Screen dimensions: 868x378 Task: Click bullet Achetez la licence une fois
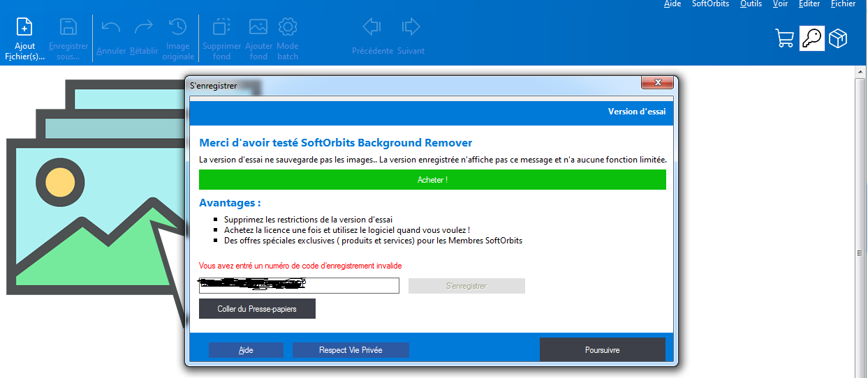coord(347,230)
